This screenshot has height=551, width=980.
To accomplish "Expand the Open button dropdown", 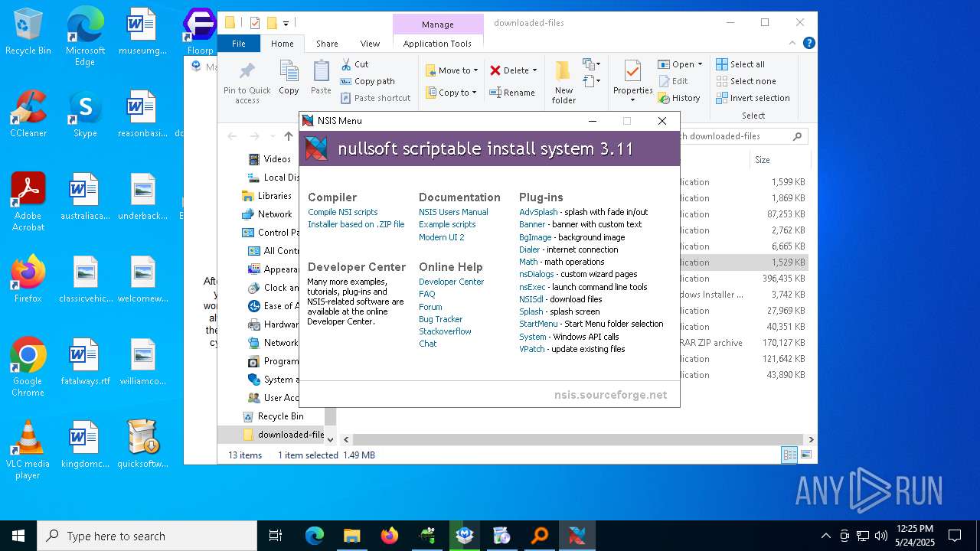I will pyautogui.click(x=700, y=64).
